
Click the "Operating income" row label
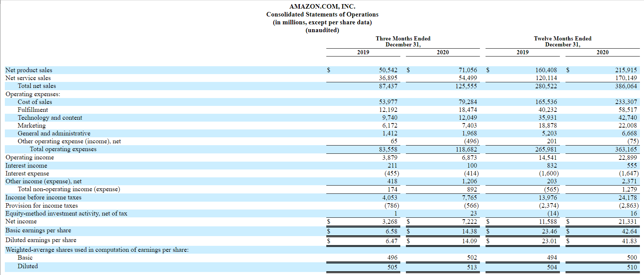click(x=30, y=157)
